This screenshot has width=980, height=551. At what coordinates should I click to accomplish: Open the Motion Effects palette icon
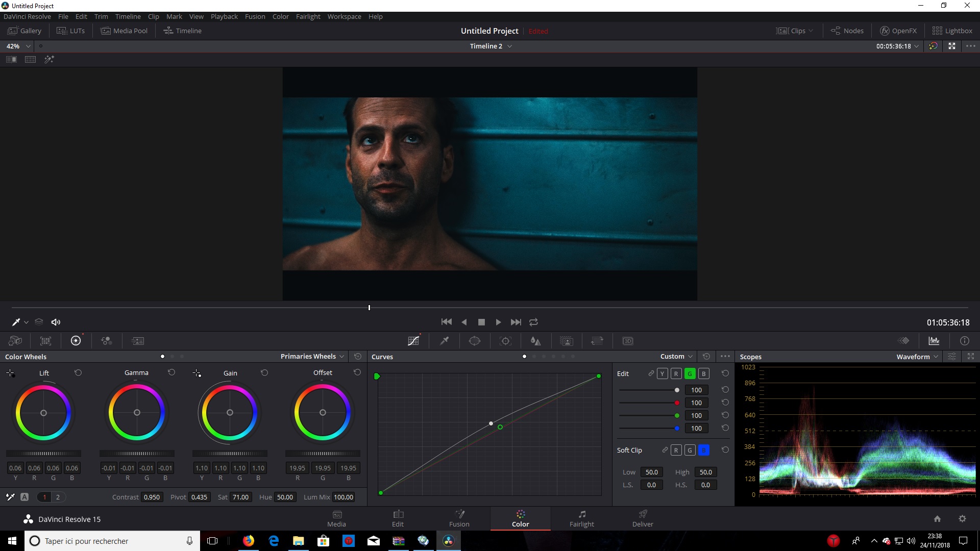pyautogui.click(x=137, y=341)
